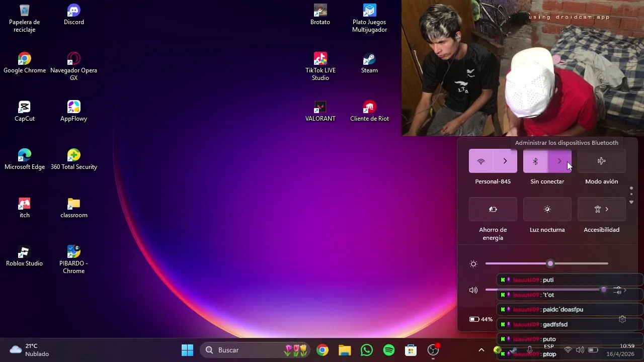The width and height of the screenshot is (644, 362).
Task: Open all settings gear in quick panel
Action: tap(622, 319)
